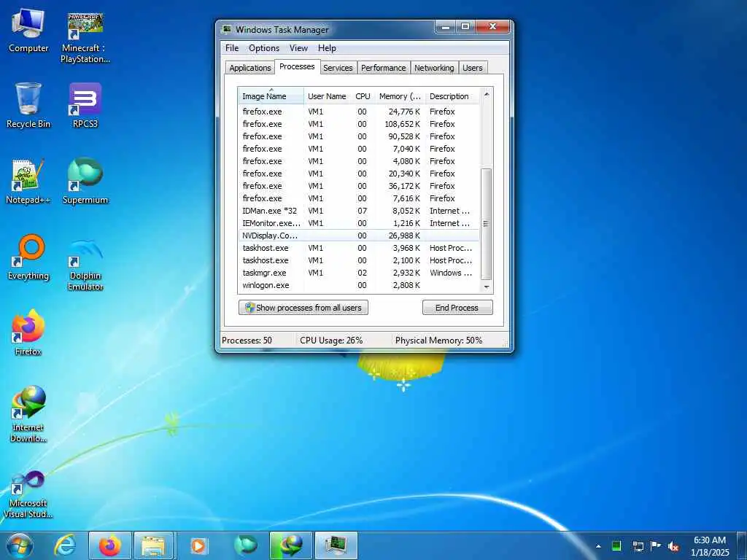
Task: Select the IEMonitor.exe process row
Action: coord(359,223)
